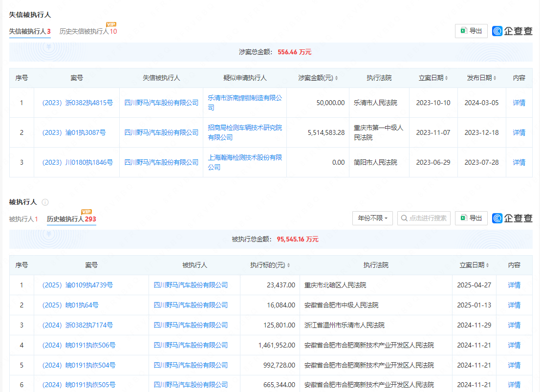The image size is (540, 392).
Task: Type in the 点击进行搜索 search box
Action: tap(424, 218)
